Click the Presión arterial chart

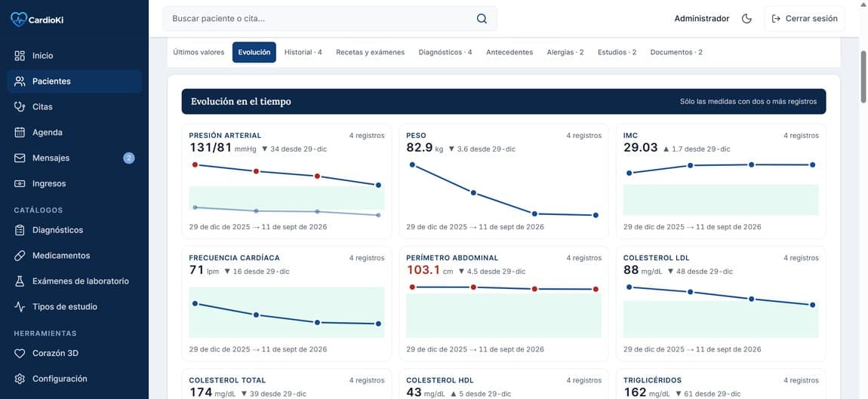click(286, 190)
